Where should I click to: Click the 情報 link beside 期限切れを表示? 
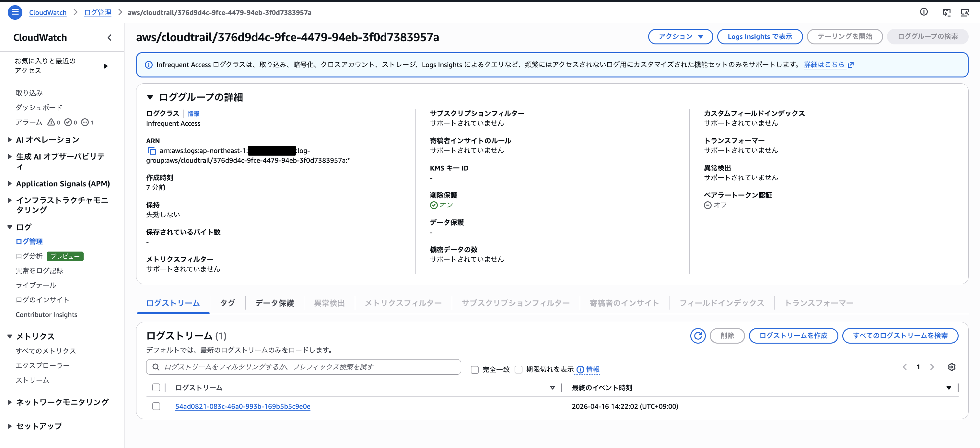click(593, 370)
